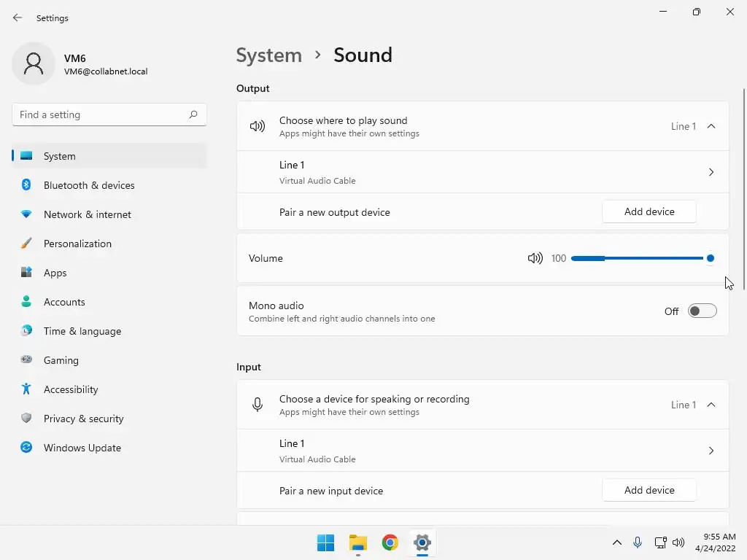Click Add device for input

tap(649, 490)
